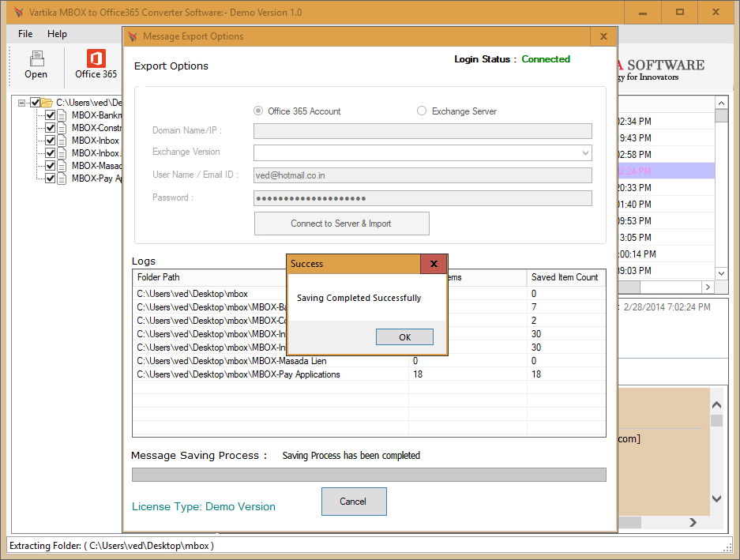The width and height of the screenshot is (740, 560).
Task: Click the Saved Item Count value 18
Action: 536,374
